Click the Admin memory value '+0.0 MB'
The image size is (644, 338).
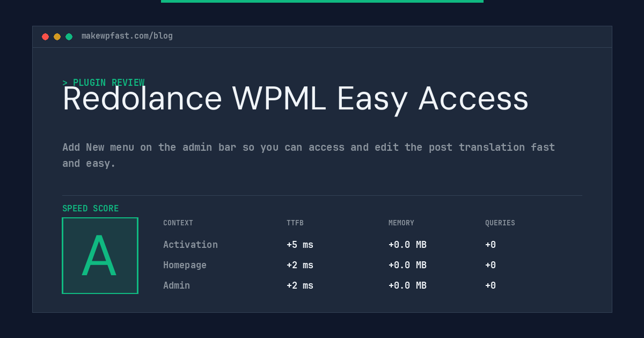[x=408, y=285]
